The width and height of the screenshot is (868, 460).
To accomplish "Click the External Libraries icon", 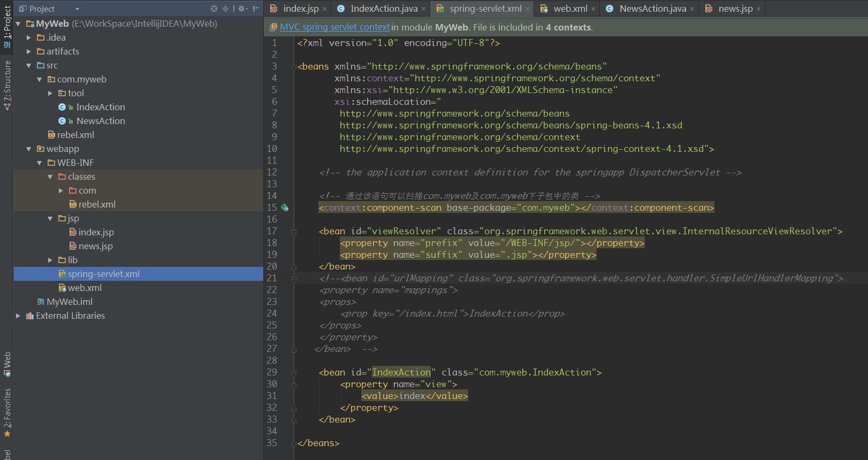I will tap(30, 316).
